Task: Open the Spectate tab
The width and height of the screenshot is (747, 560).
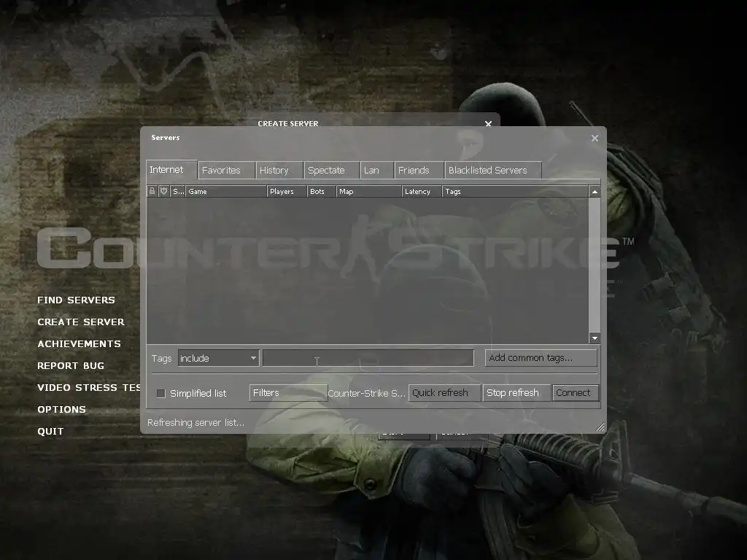Action: coord(332,171)
